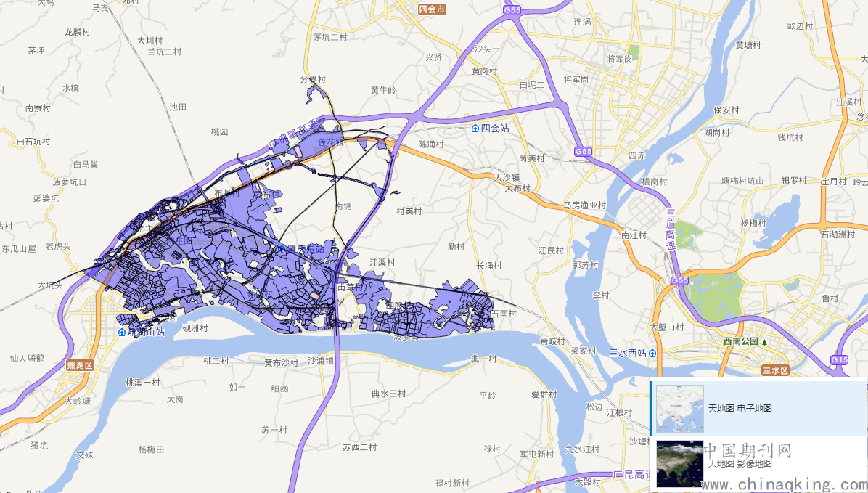Click the 苏西二村 label

click(x=359, y=447)
